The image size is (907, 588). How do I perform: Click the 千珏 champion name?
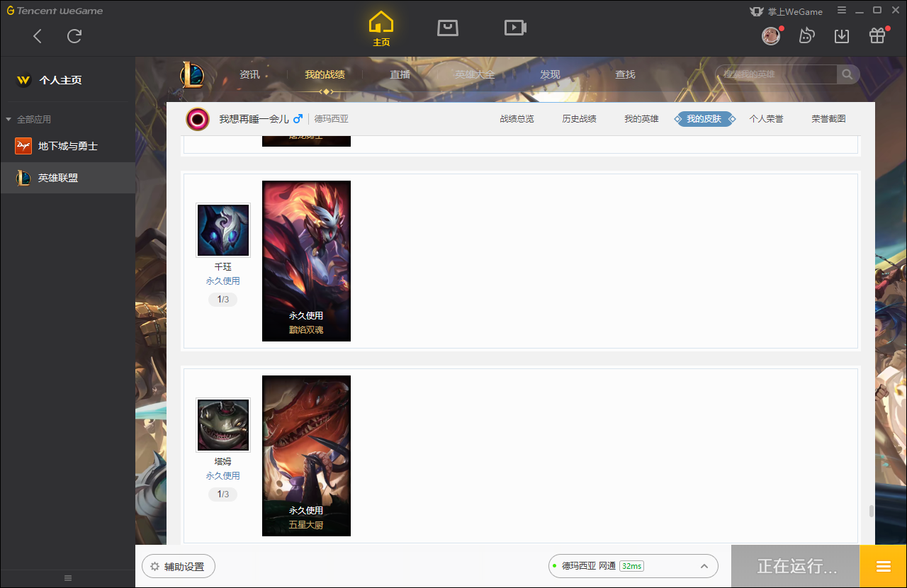click(x=223, y=267)
